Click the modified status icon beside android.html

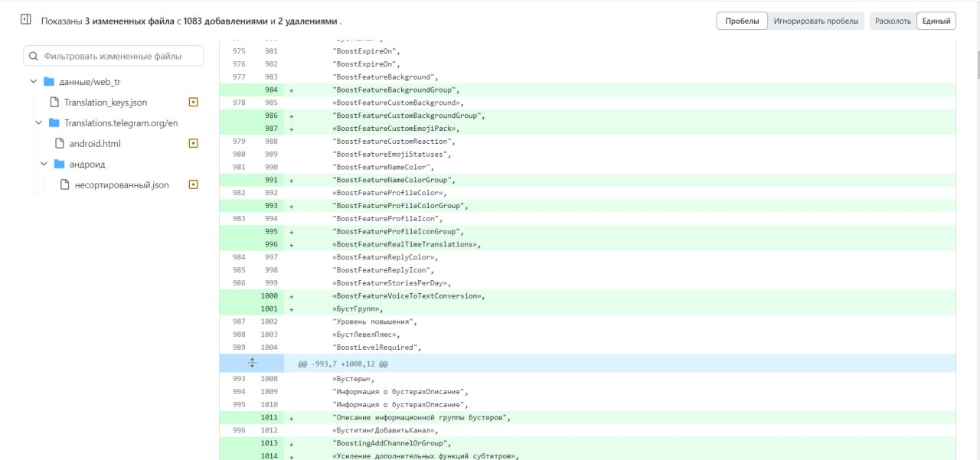click(x=193, y=143)
